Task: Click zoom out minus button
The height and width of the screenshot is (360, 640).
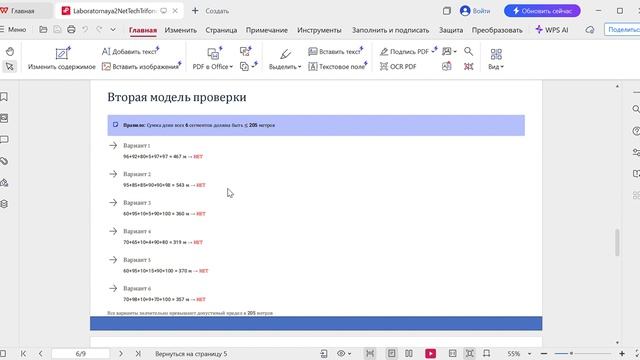Action: 544,353
